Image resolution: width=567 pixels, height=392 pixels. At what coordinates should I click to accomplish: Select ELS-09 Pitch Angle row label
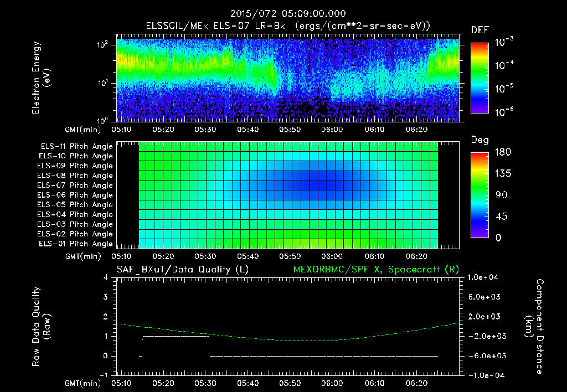click(75, 166)
